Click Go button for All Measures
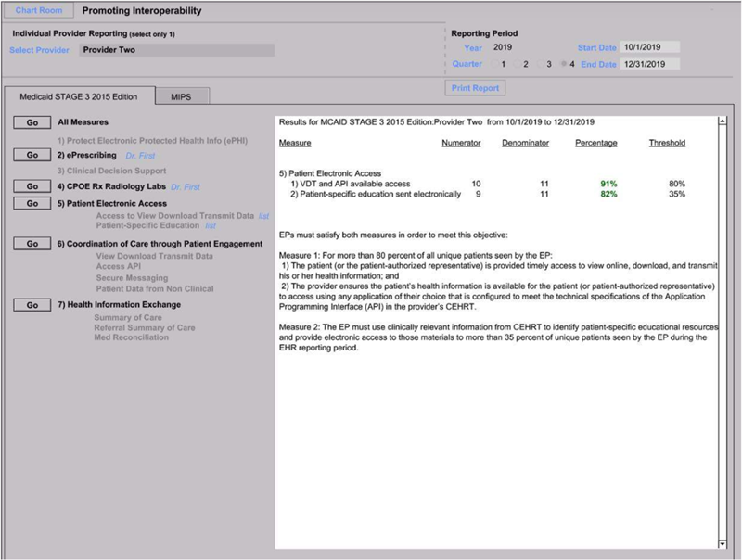The width and height of the screenshot is (742, 560). tap(32, 122)
